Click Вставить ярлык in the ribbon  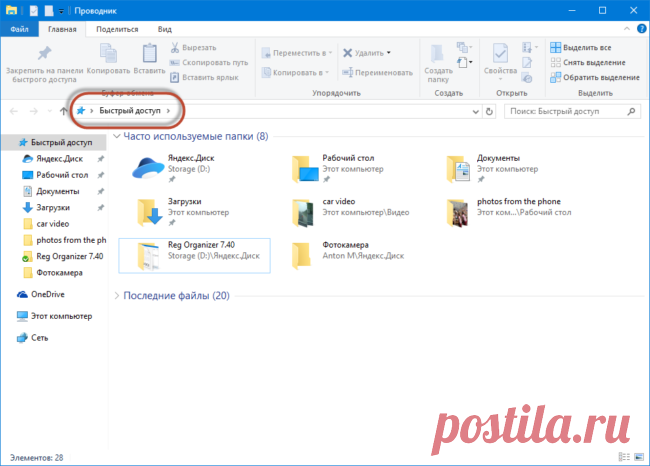(204, 78)
